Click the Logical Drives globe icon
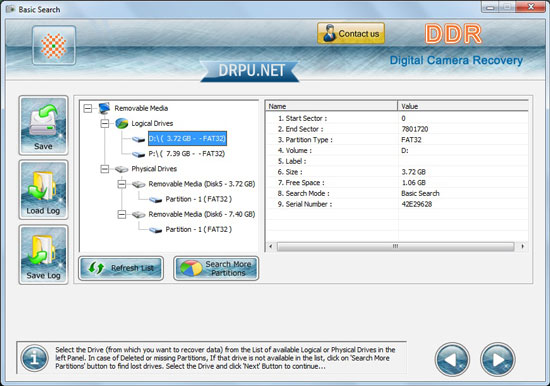 (122, 123)
